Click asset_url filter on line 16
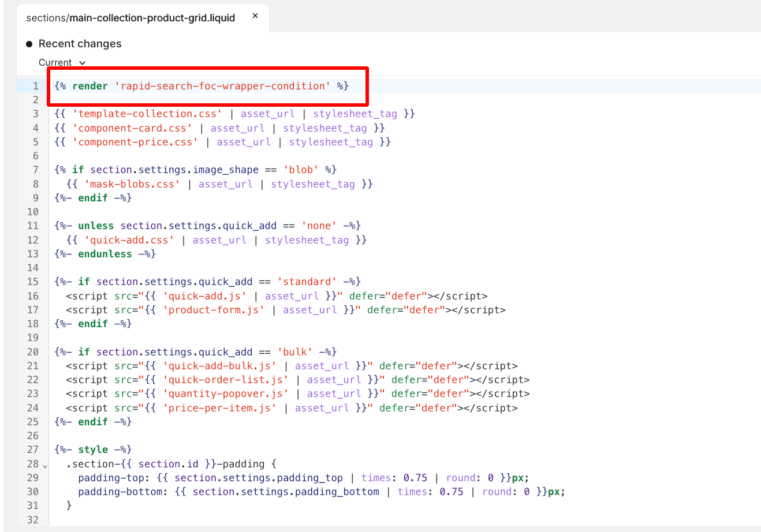 pyautogui.click(x=292, y=296)
